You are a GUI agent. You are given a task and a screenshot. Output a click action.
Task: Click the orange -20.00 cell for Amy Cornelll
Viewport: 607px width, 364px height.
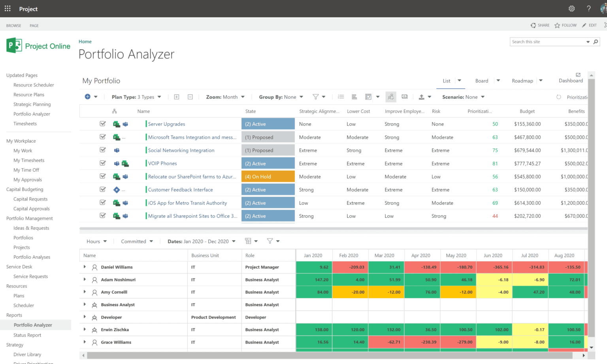click(x=350, y=292)
